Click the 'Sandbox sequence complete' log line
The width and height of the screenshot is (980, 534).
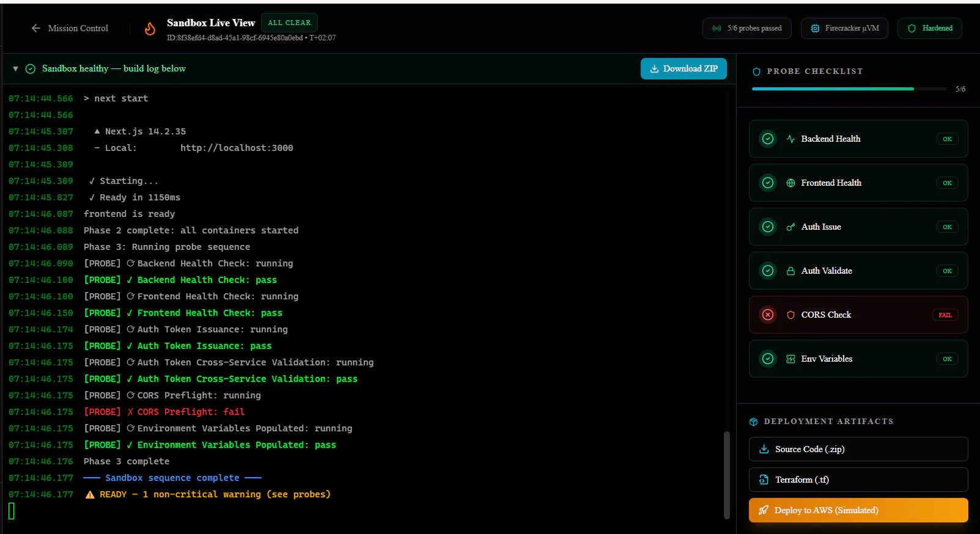click(172, 478)
